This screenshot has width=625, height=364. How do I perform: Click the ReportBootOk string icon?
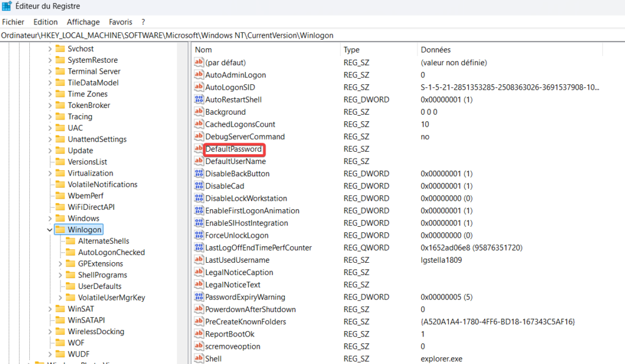pos(198,334)
